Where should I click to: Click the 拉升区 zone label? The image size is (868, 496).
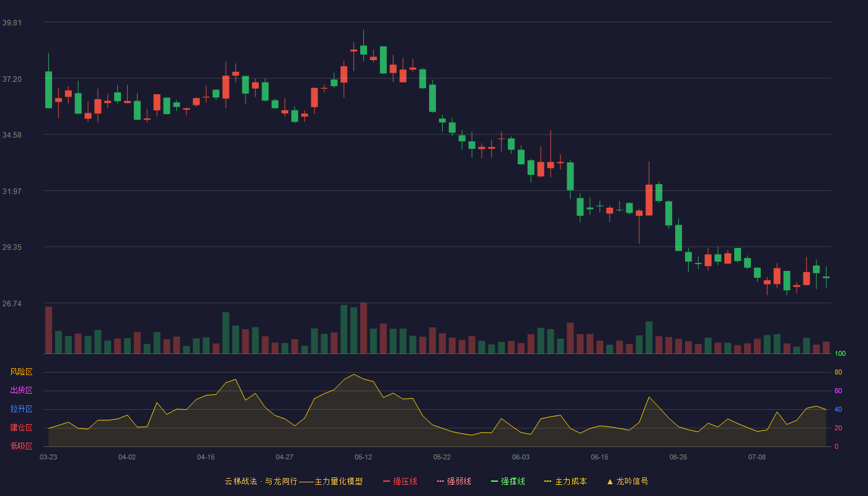[21, 409]
